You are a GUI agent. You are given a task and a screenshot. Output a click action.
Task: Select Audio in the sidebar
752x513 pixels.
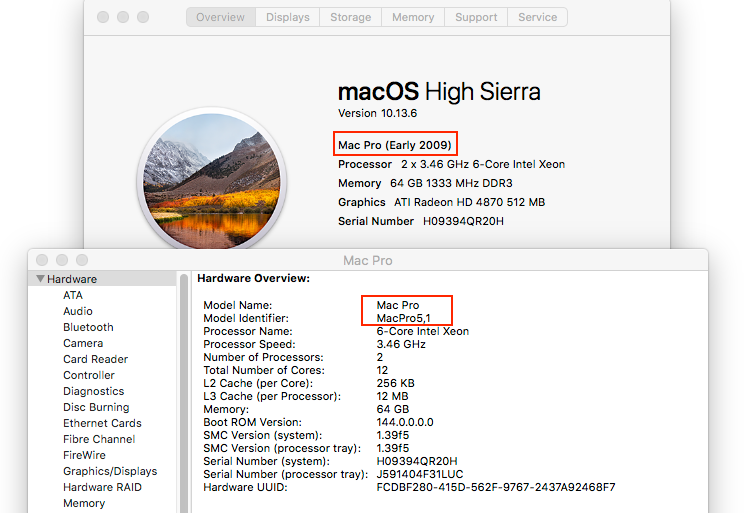point(78,311)
